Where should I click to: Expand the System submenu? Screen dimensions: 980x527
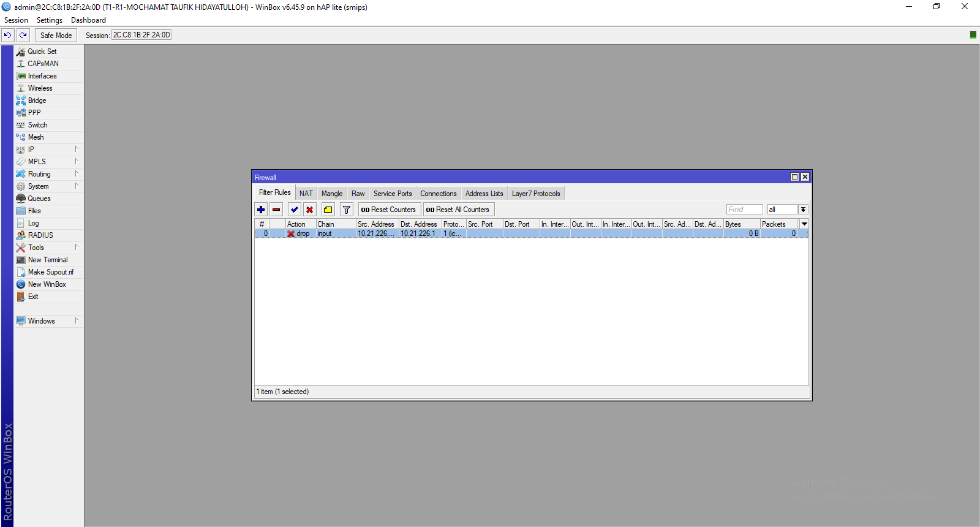point(49,186)
